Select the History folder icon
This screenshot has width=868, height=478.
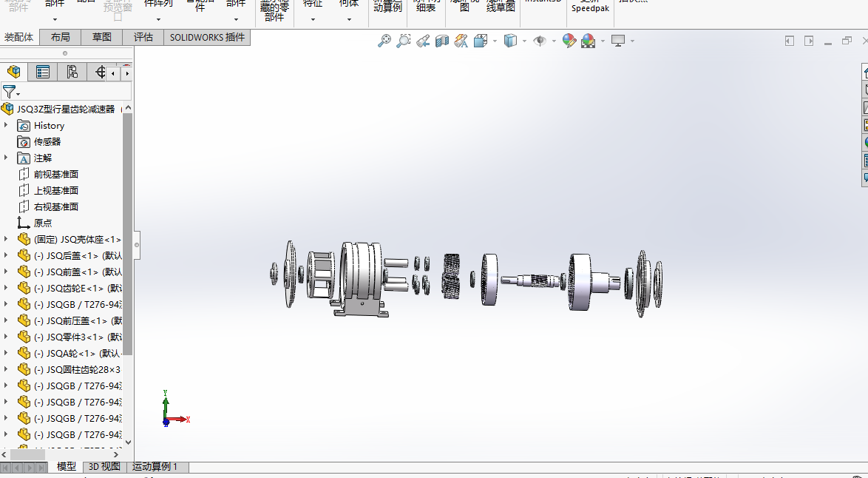(23, 126)
